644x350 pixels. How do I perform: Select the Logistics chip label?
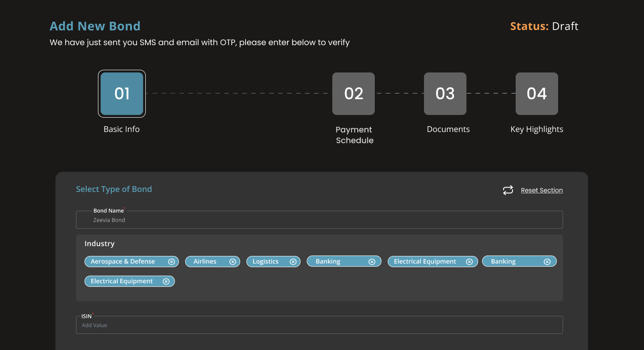[265, 261]
